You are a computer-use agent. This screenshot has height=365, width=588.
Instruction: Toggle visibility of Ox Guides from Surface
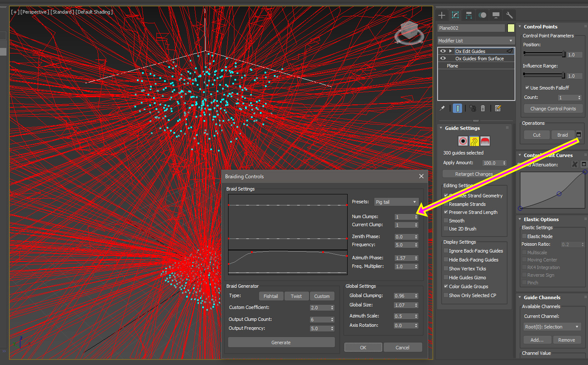(x=443, y=59)
